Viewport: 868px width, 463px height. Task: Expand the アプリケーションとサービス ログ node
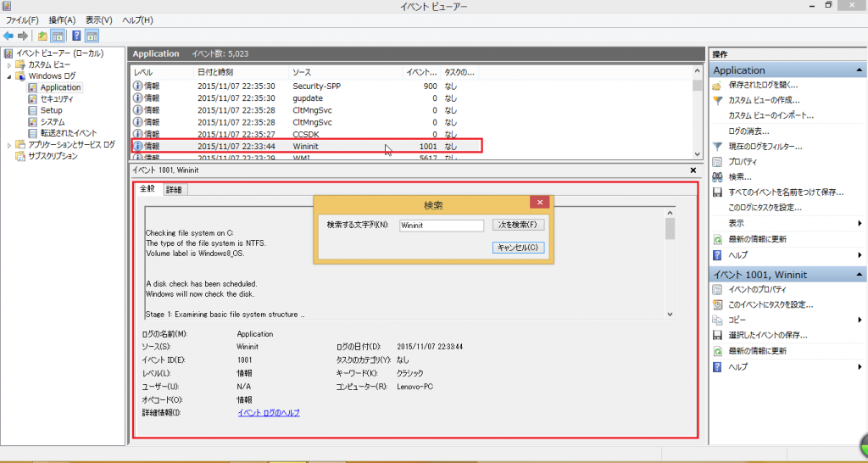[x=10, y=145]
